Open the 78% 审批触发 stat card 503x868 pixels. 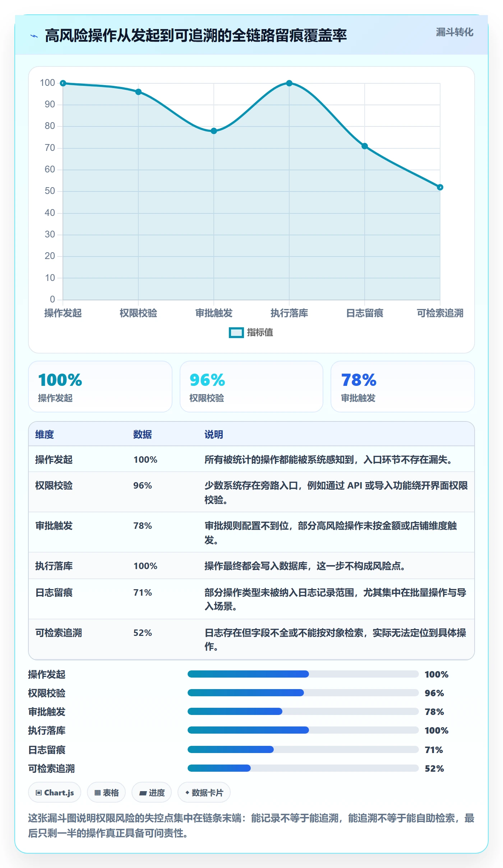pyautogui.click(x=403, y=387)
